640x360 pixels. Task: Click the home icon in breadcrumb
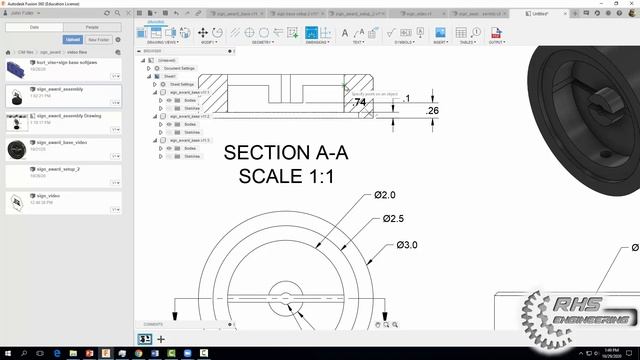click(8, 52)
